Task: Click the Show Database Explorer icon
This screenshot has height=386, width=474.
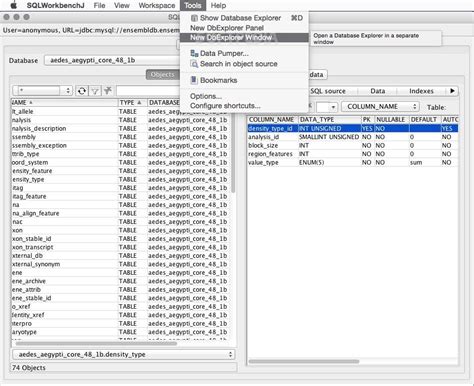Action: [x=194, y=18]
